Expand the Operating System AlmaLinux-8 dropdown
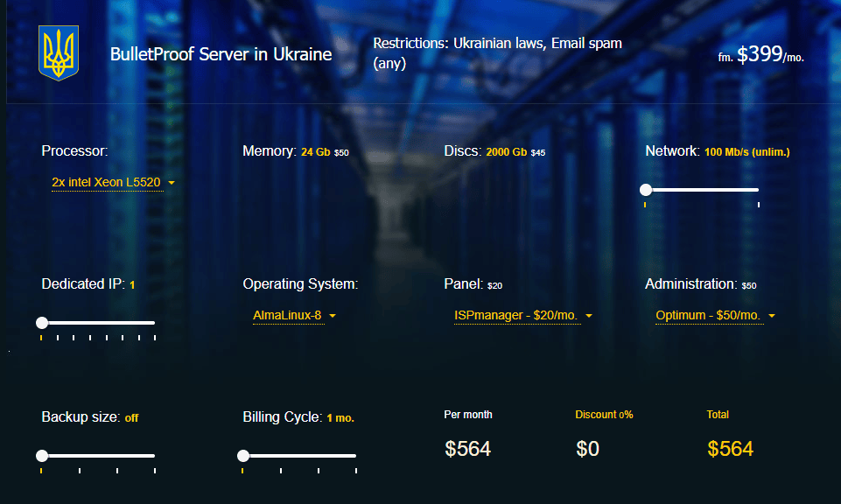 tap(287, 315)
